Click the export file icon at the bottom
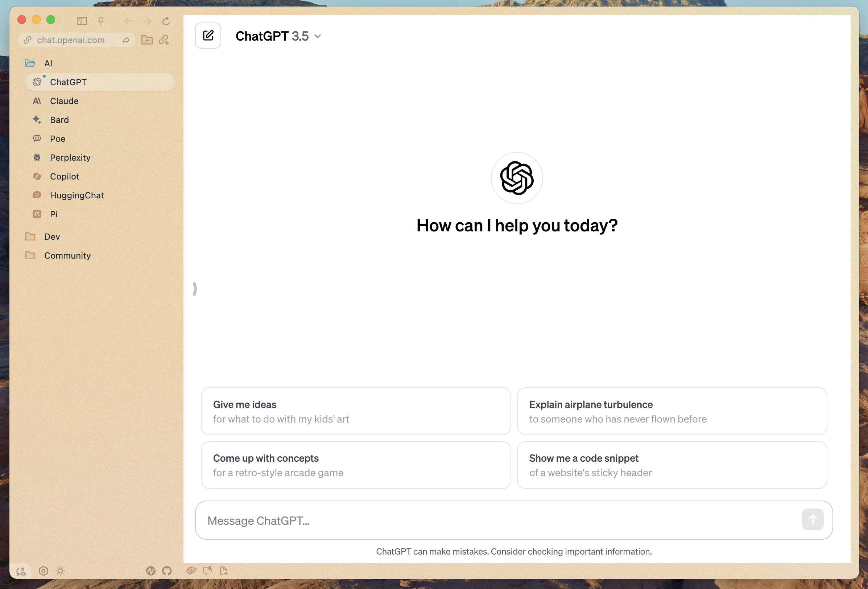 pos(223,571)
